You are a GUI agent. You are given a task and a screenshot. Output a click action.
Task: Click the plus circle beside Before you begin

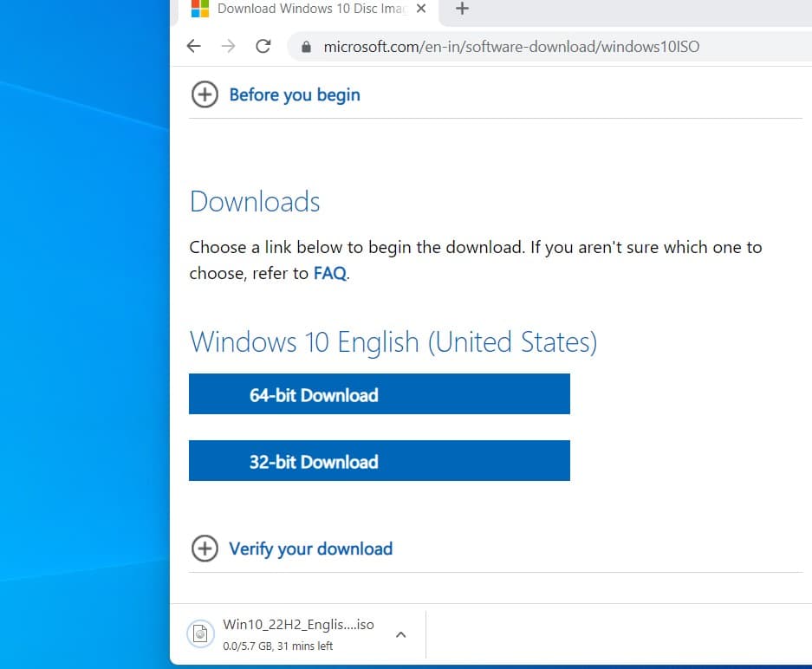click(x=205, y=94)
